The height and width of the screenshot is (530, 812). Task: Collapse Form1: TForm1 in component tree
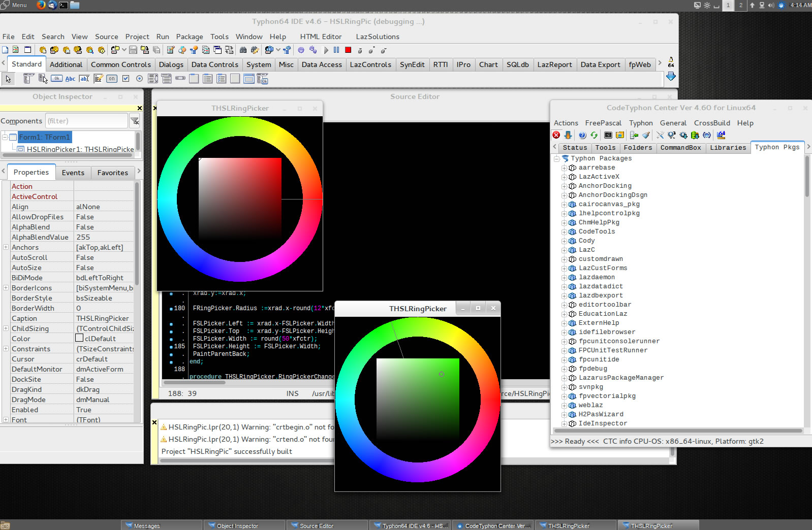[5, 137]
